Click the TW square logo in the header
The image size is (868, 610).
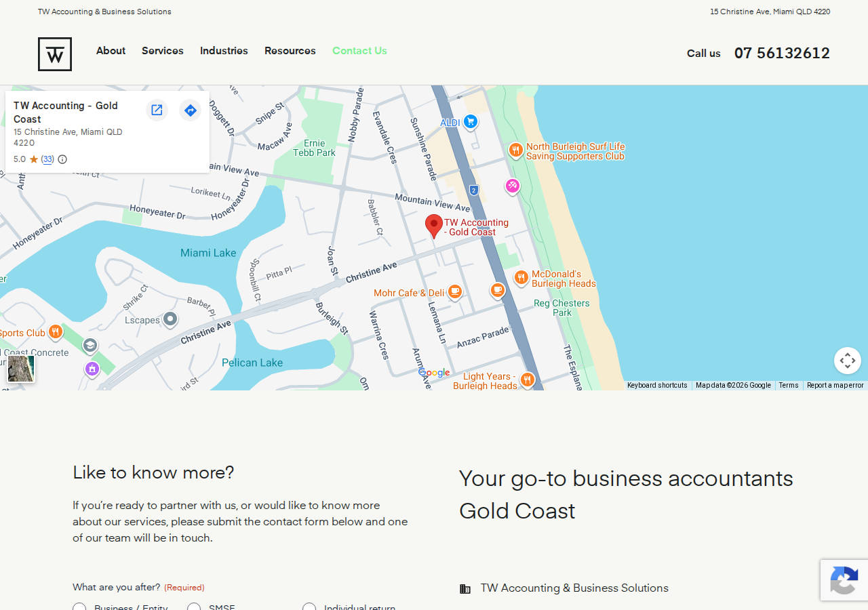coord(55,54)
